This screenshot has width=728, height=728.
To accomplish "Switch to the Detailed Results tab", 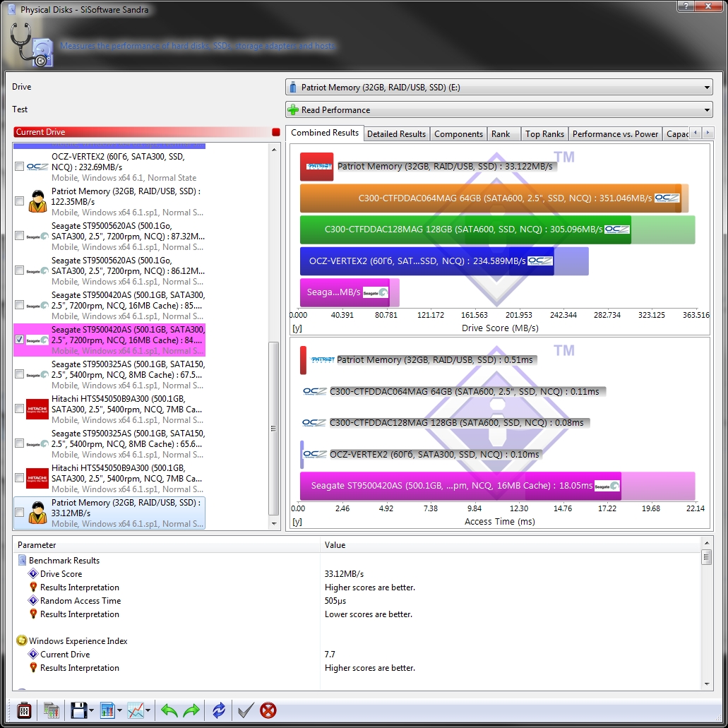I will tap(397, 134).
